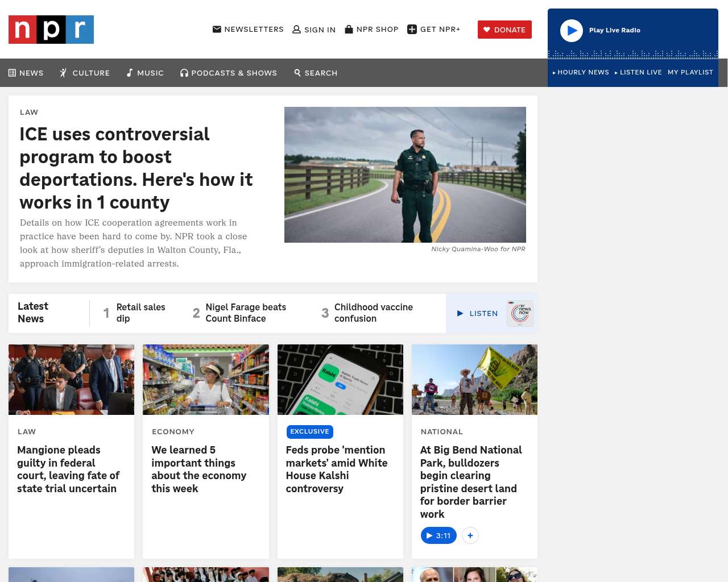Viewport: 728px width, 582px height.
Task: Click the NPR Shop bag icon
Action: 349,30
